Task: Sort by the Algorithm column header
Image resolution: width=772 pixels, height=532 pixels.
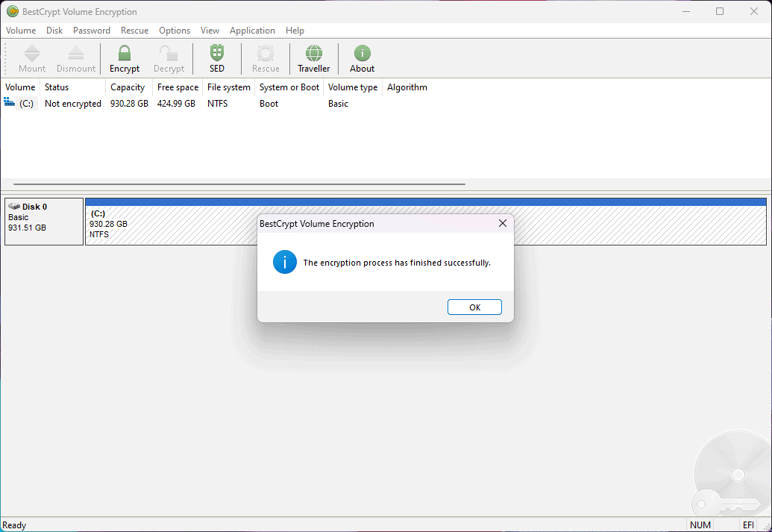Action: [x=407, y=87]
